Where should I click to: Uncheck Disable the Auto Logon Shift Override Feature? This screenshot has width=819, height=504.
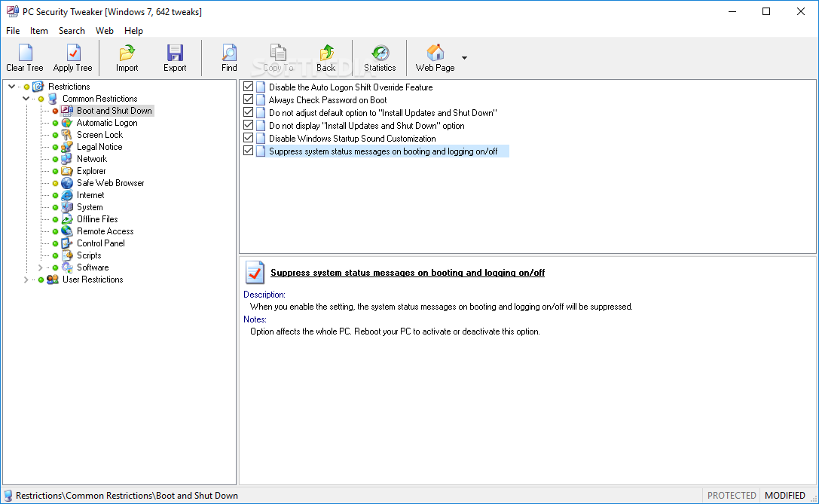pos(249,87)
